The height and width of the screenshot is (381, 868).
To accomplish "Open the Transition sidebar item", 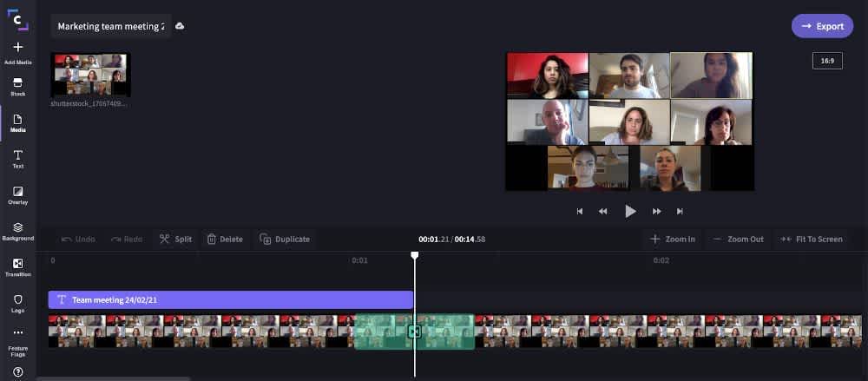I will (x=17, y=267).
